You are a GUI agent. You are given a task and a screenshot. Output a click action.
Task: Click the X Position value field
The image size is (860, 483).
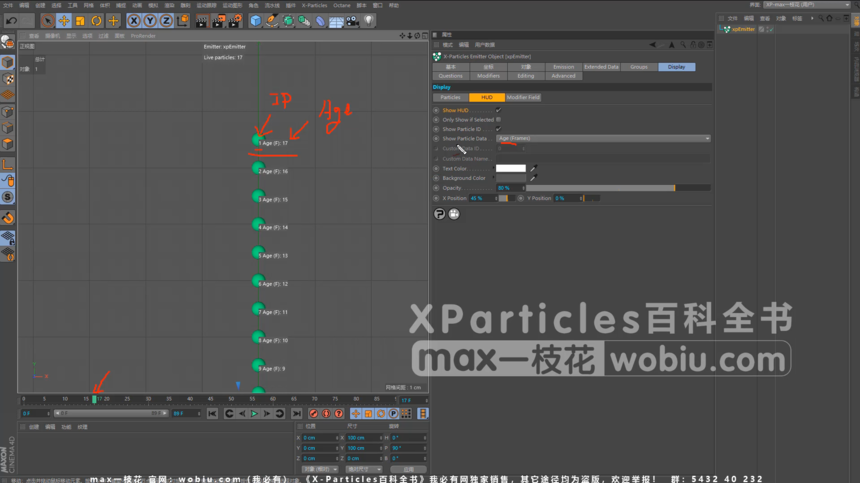(x=483, y=198)
